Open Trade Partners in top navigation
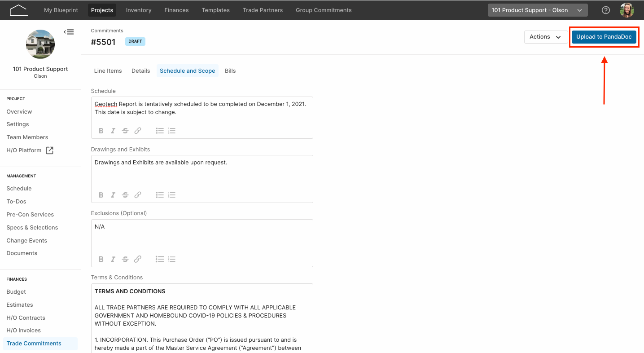This screenshot has height=353, width=644. [x=263, y=10]
